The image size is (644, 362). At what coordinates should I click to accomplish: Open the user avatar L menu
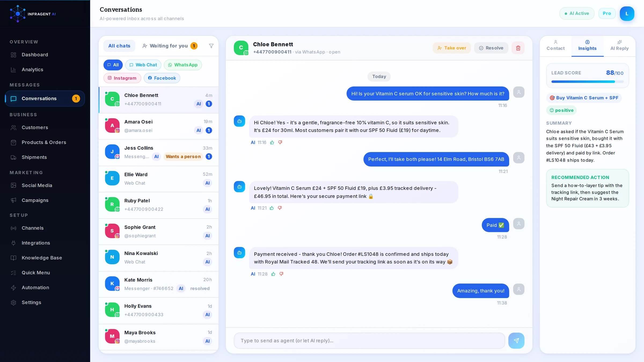click(627, 13)
